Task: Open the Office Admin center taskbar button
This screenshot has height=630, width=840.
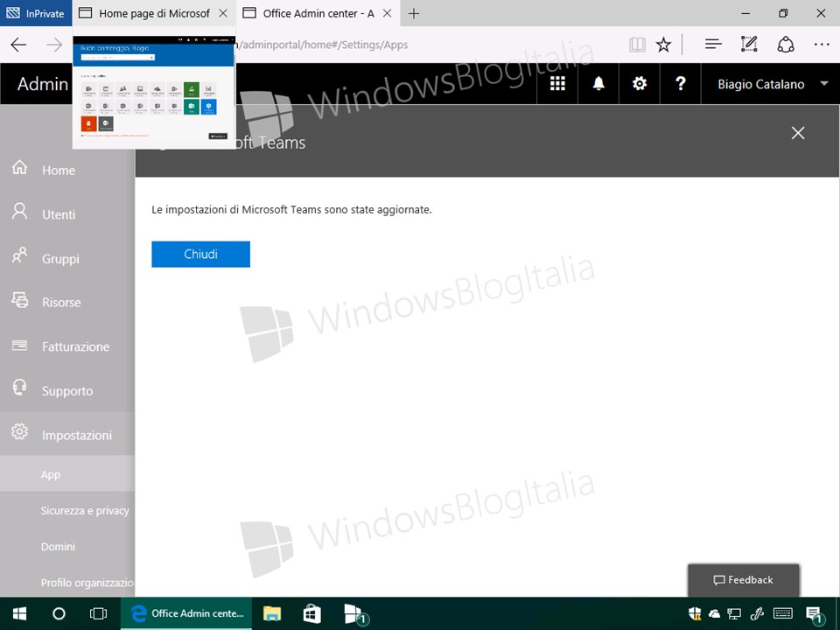Action: pos(186,613)
